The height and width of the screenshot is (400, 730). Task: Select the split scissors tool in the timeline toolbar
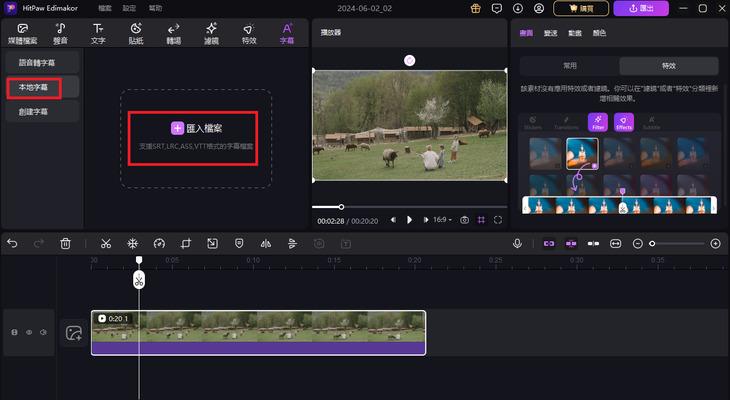(x=105, y=243)
